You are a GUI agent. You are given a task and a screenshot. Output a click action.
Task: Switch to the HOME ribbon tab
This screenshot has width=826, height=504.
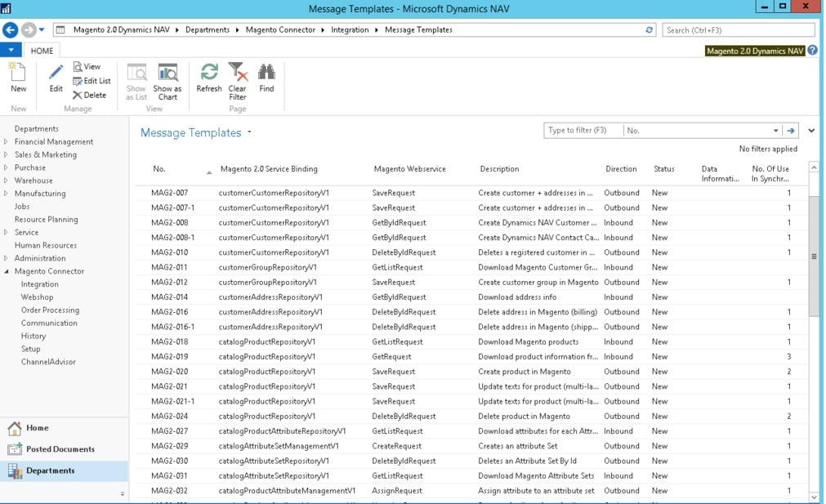click(42, 51)
